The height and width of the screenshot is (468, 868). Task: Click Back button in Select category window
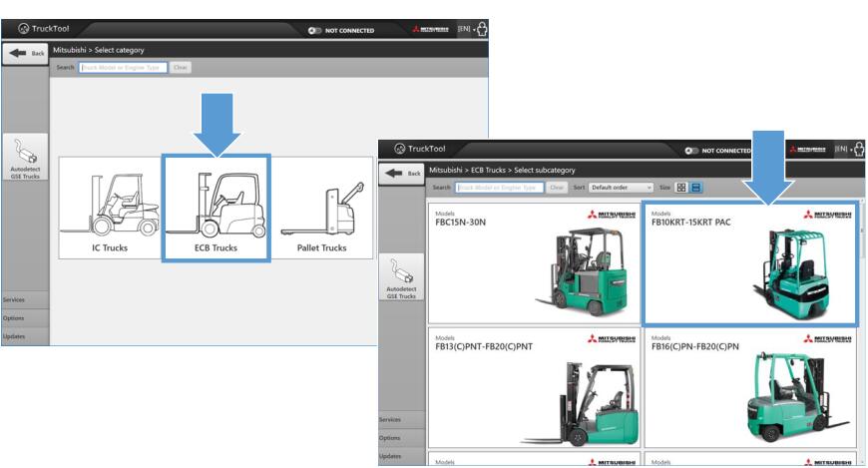[26, 53]
